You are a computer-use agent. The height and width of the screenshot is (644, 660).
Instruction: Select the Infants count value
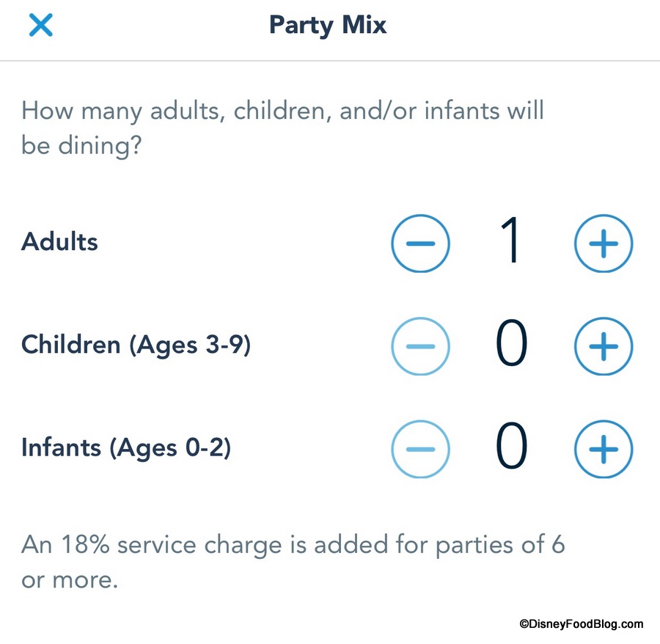coord(511,448)
